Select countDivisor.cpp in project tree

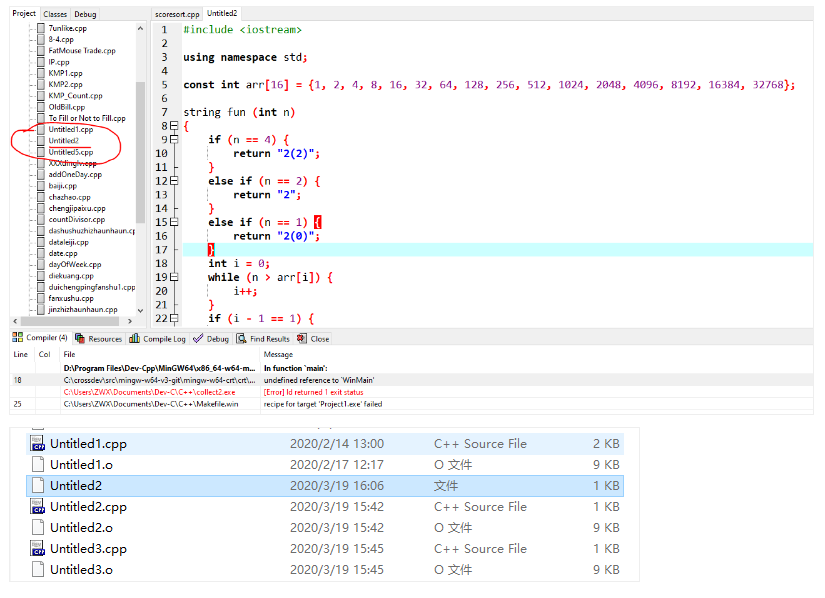click(x=76, y=219)
